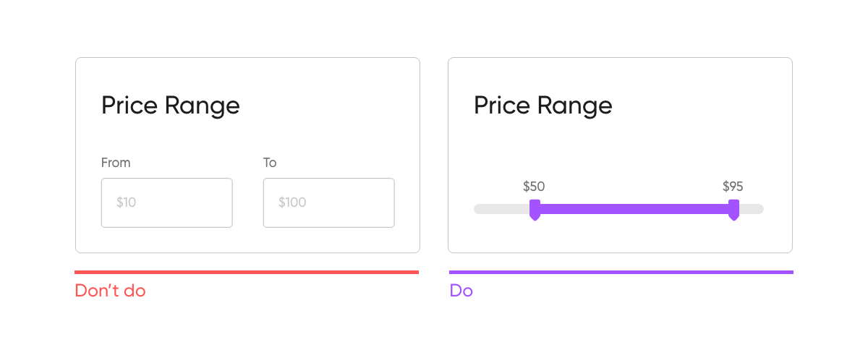868x350 pixels.
Task: Click Price Range heading in the slider card
Action: [x=542, y=106]
